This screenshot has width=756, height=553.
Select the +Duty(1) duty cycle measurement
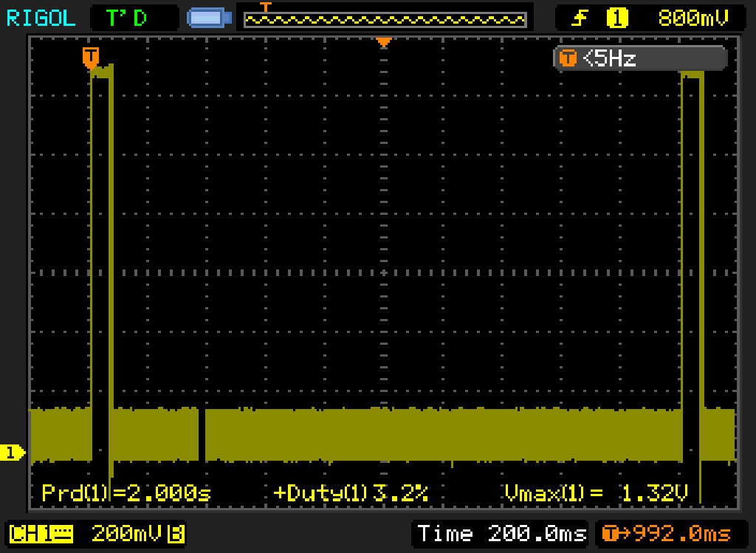[x=351, y=492]
